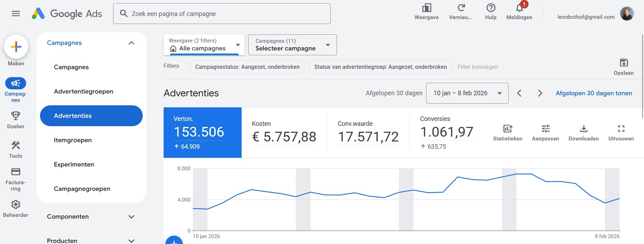
Task: Open Doelen trophy icon
Action: pos(16,115)
